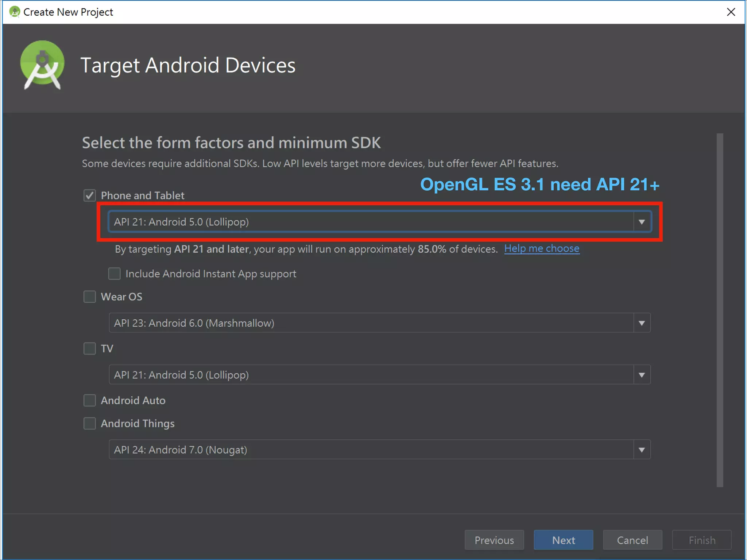Image resolution: width=747 pixels, height=560 pixels.
Task: Enable the Android Auto checkbox
Action: pyautogui.click(x=89, y=400)
